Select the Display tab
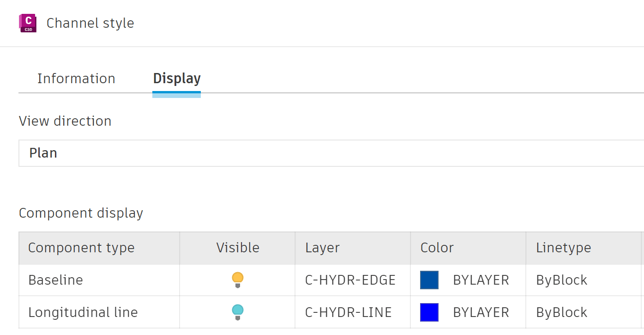Screen dimensions: 644x335 point(177,79)
